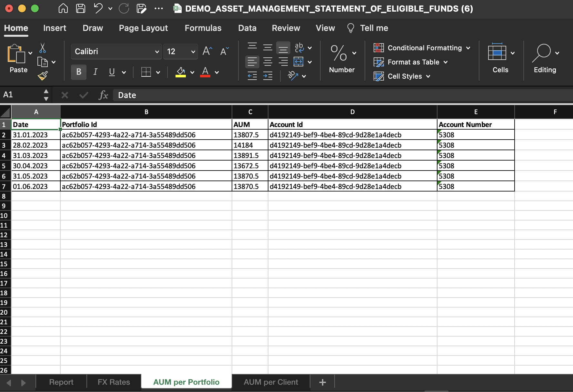573x392 pixels.
Task: Click the Cut scissors icon
Action: [42, 48]
